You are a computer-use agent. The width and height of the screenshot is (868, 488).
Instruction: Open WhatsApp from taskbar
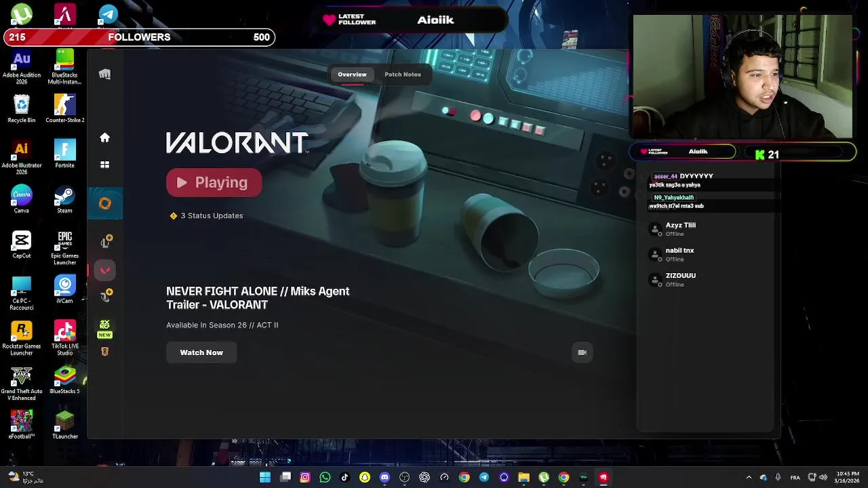(x=325, y=477)
